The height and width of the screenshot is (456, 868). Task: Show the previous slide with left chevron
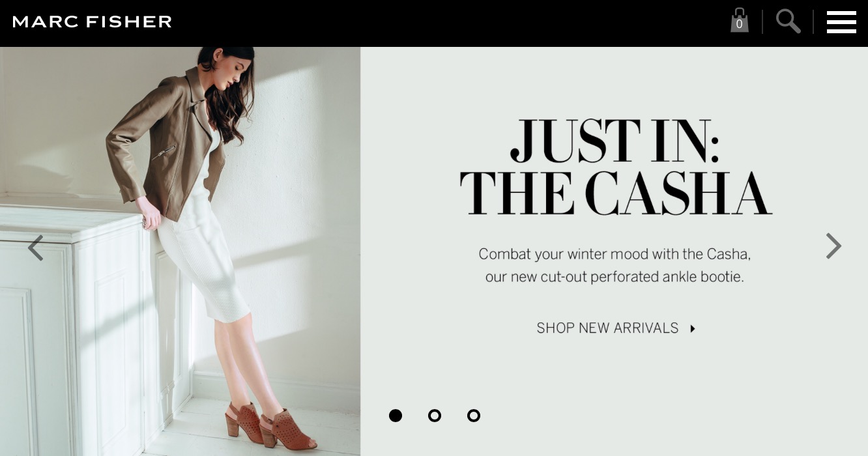click(35, 248)
